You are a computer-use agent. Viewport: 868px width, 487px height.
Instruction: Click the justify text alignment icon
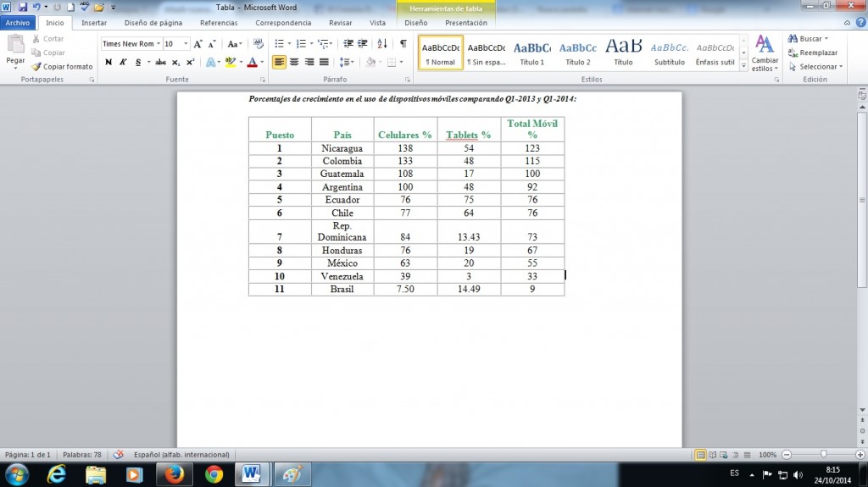tap(324, 62)
